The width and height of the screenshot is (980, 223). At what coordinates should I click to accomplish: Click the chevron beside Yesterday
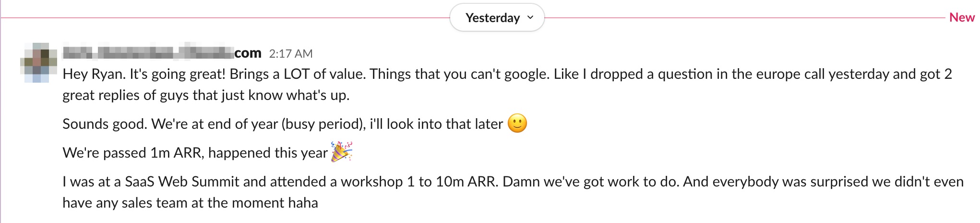pyautogui.click(x=530, y=17)
